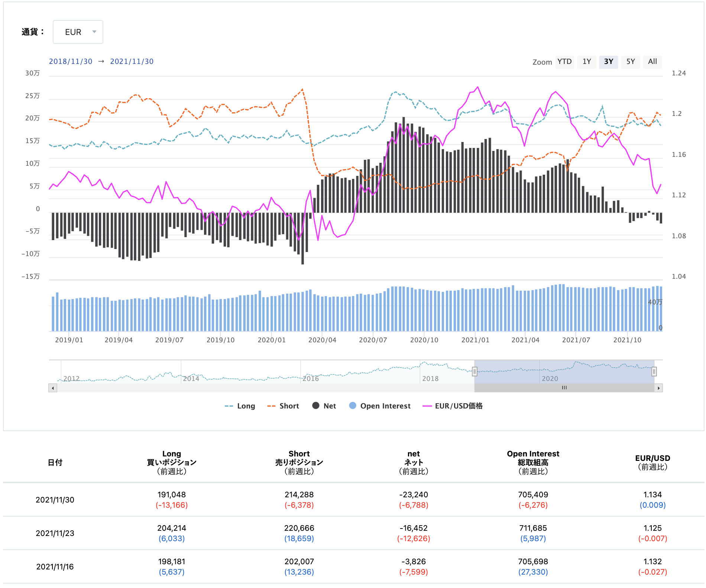
Task: Click the 2016 region in navigator
Action: point(311,378)
